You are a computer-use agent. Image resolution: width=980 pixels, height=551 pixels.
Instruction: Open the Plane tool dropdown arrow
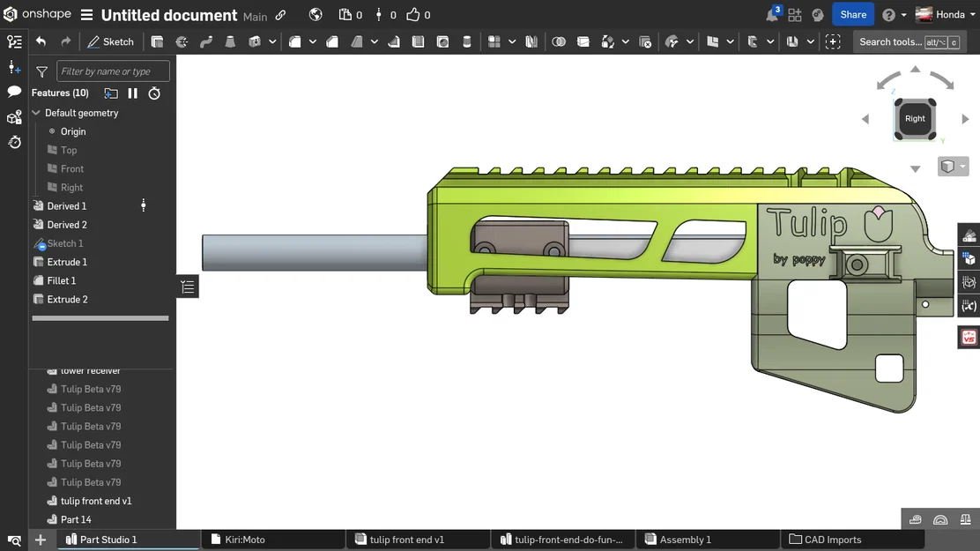pos(730,42)
